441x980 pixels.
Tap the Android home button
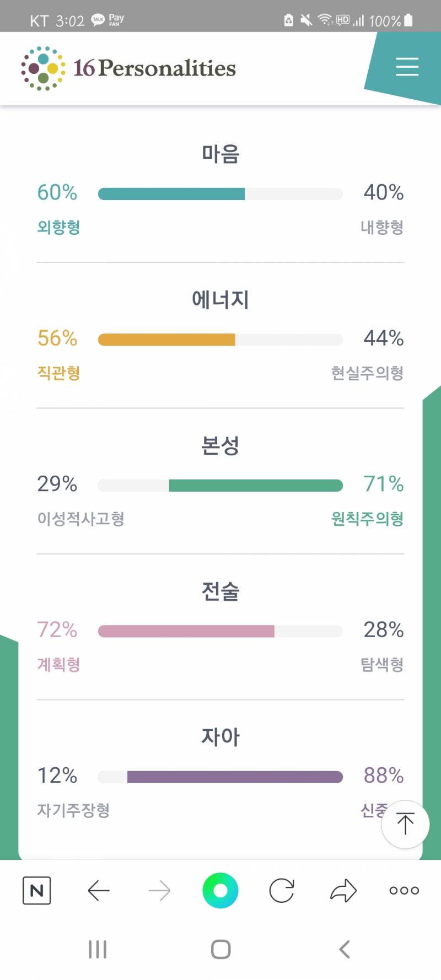pyautogui.click(x=220, y=949)
